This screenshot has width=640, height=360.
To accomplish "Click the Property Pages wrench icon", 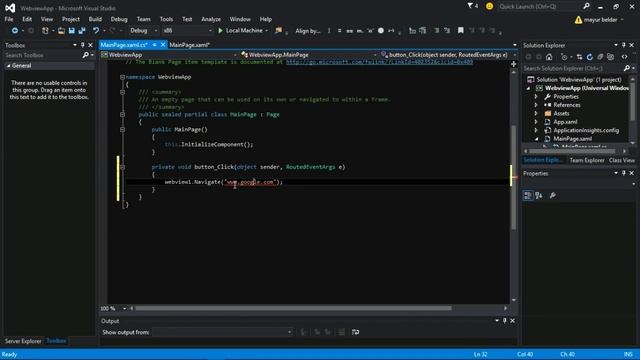I will (553, 196).
